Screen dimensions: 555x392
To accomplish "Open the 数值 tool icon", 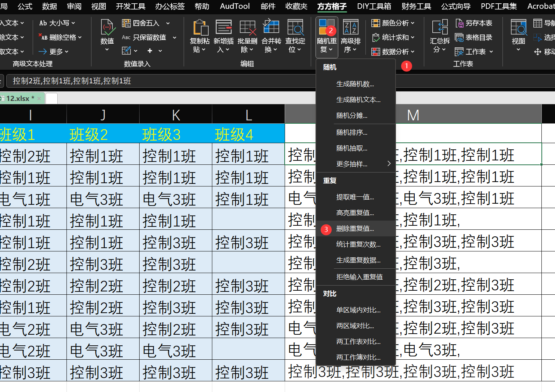I will [x=107, y=28].
